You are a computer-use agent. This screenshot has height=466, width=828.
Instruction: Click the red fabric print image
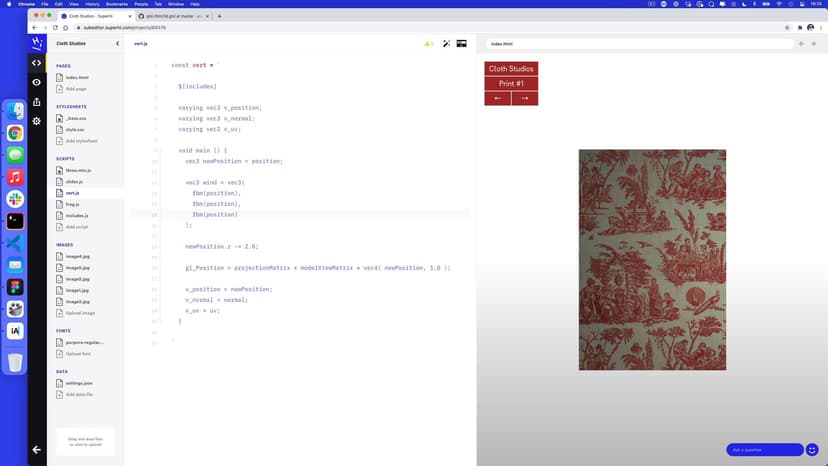652,260
